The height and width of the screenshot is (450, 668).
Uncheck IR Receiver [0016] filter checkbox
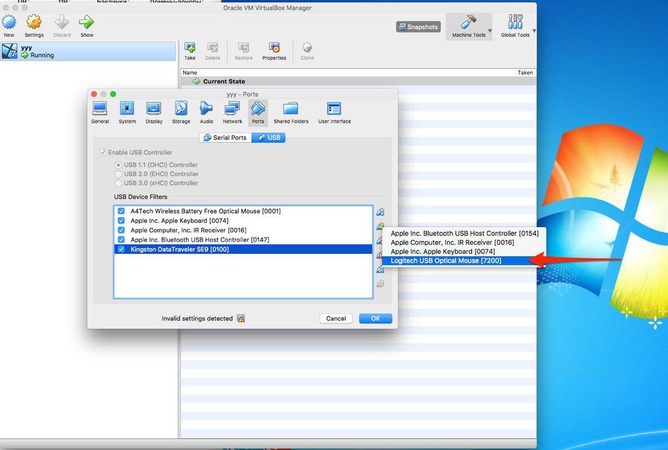(x=121, y=230)
